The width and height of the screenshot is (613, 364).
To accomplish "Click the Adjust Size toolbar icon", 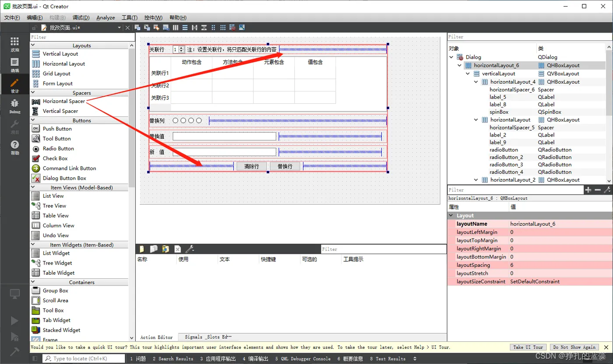I will tap(242, 28).
